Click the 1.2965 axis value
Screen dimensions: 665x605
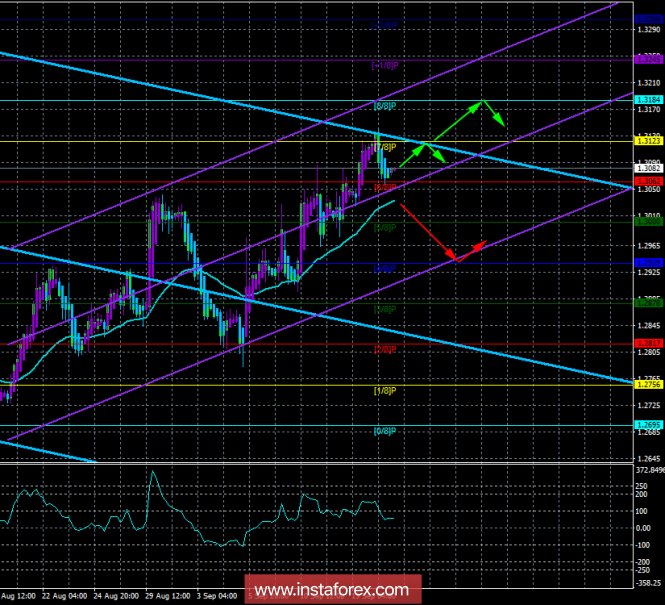click(x=649, y=246)
